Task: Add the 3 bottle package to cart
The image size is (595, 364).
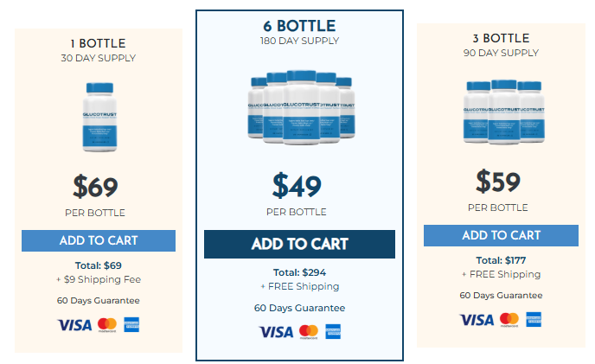Action: (x=501, y=235)
